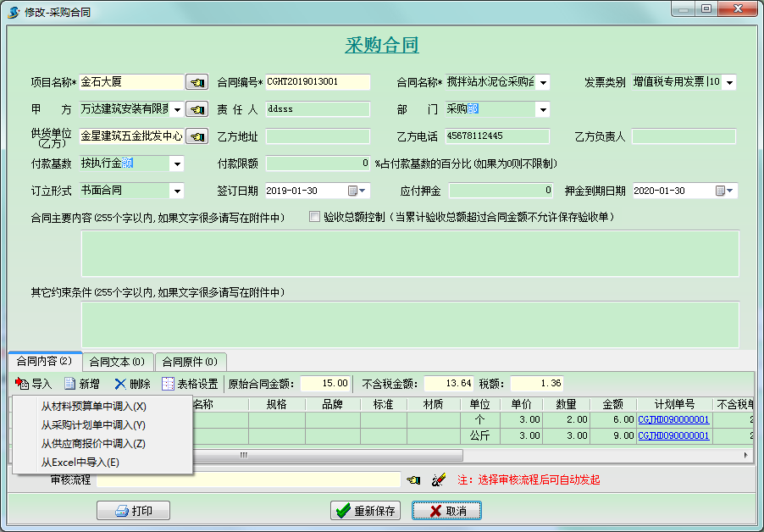Screen dimensions: 764x532
Task: Switch to the 合同原件 (0) tab
Action: [190, 362]
